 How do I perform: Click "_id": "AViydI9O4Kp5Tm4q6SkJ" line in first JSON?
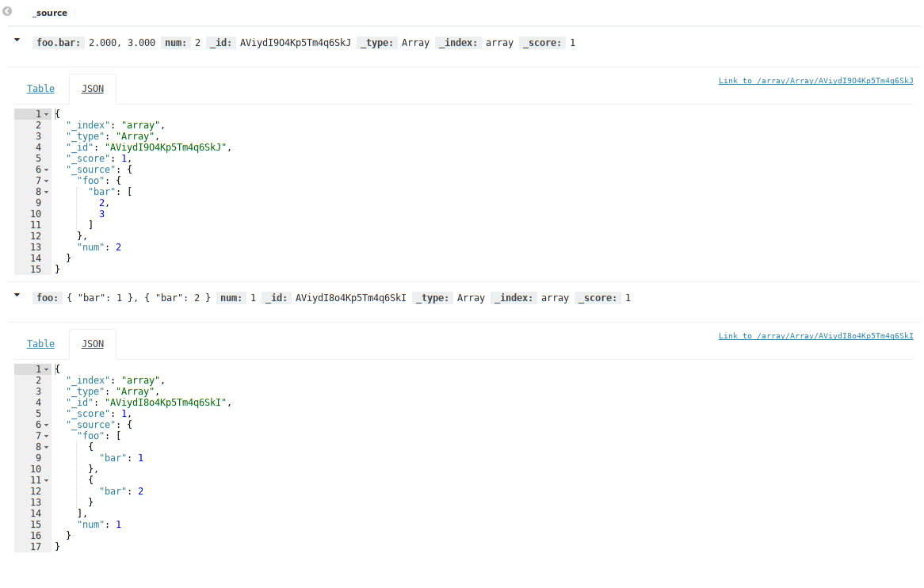point(149,147)
